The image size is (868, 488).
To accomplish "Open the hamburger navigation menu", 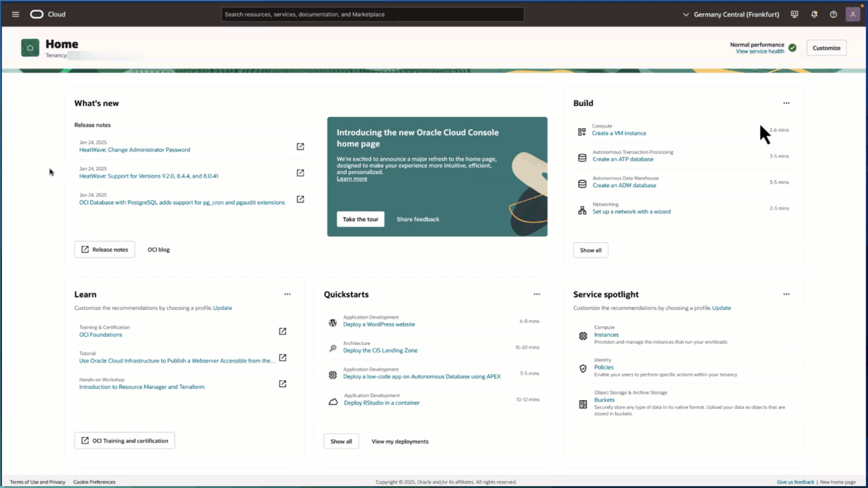I will click(15, 14).
